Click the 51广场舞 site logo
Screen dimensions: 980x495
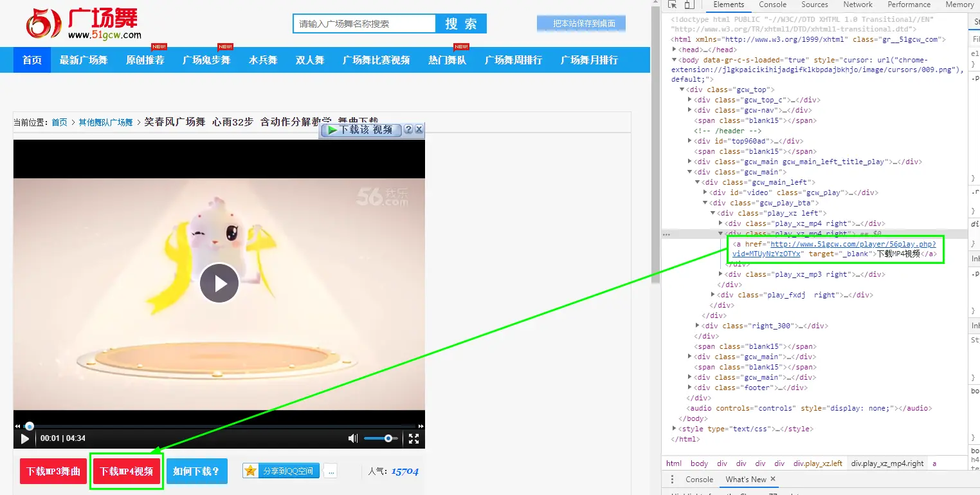pyautogui.click(x=83, y=23)
